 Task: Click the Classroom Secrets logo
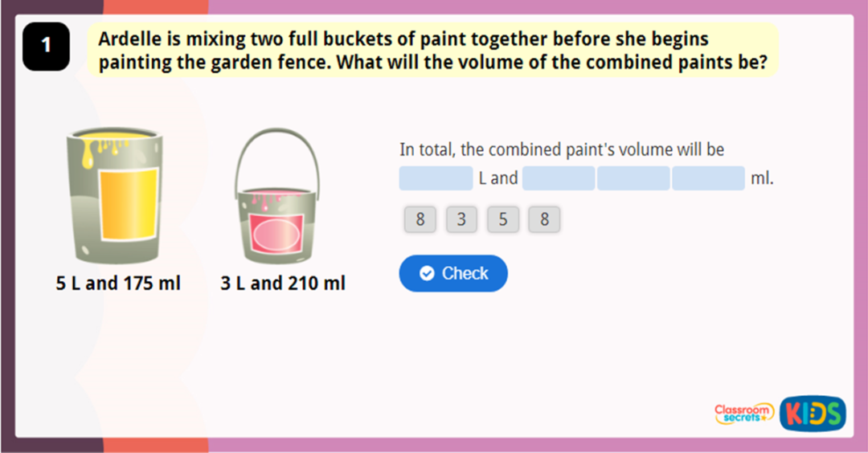pyautogui.click(x=743, y=413)
